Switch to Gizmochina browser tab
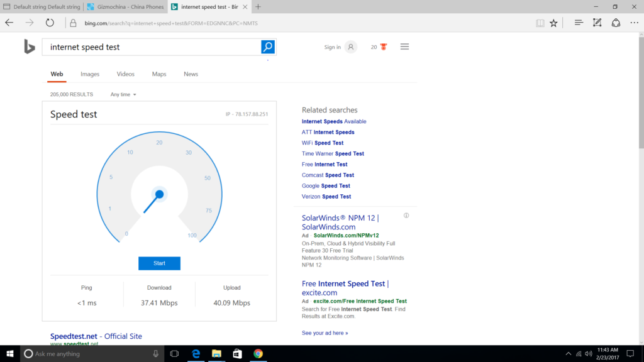The height and width of the screenshot is (362, 644). [x=125, y=6]
